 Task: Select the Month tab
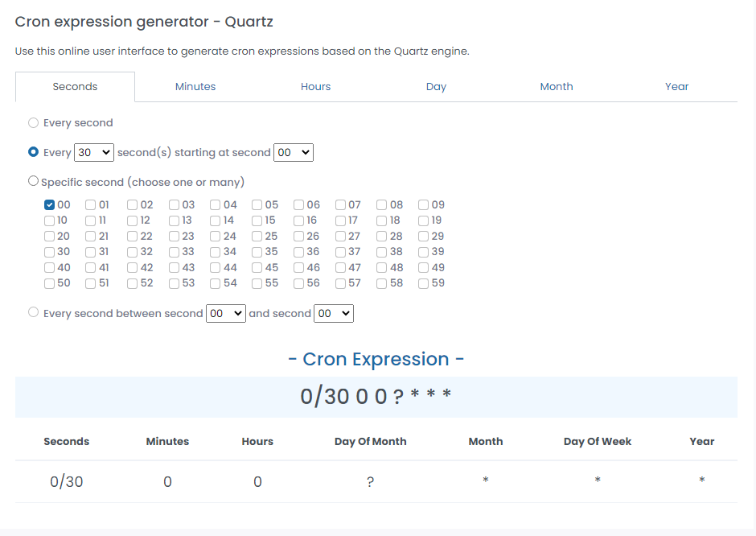coord(557,87)
